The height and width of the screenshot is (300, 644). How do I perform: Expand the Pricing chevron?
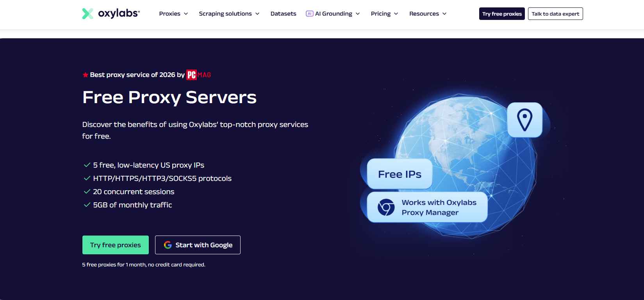396,14
